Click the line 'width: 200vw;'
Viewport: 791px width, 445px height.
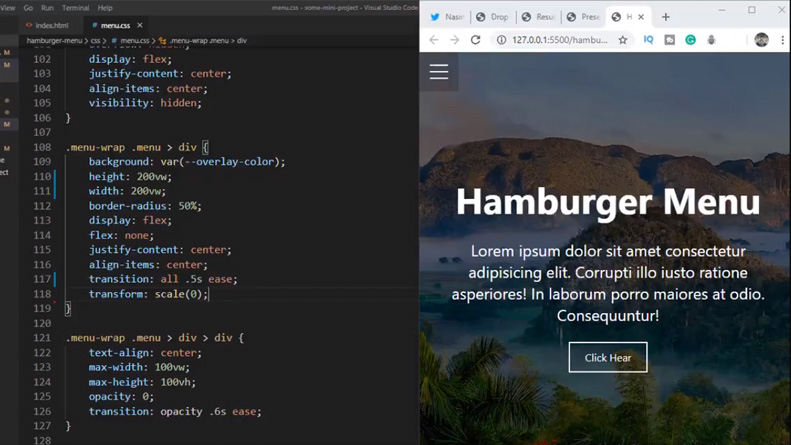click(127, 191)
